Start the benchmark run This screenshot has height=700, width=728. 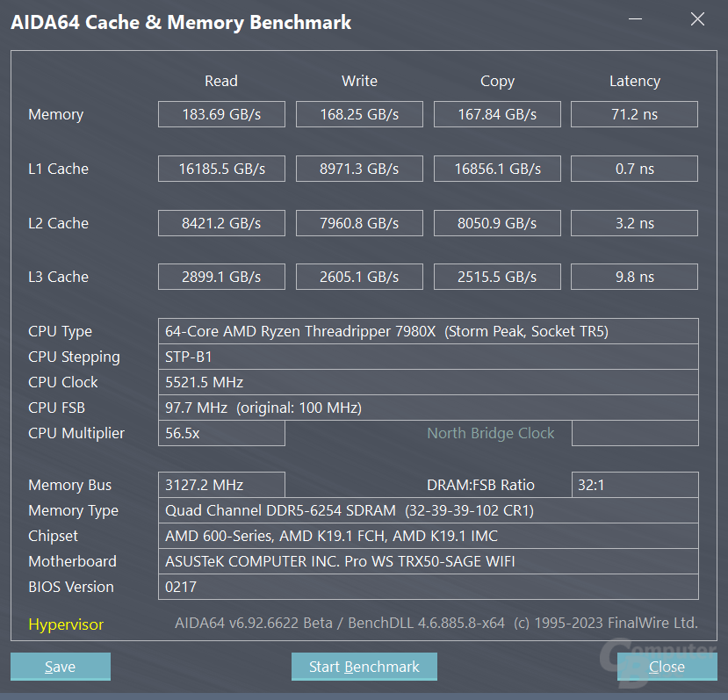364,667
